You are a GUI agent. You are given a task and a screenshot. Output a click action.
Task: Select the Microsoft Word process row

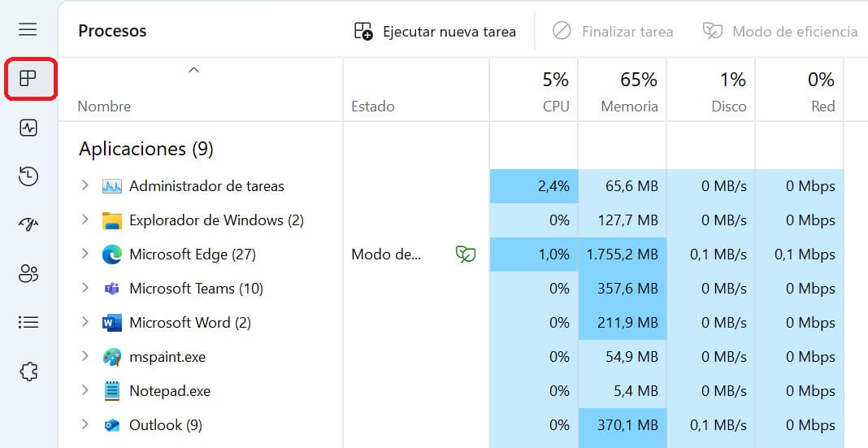(190, 323)
